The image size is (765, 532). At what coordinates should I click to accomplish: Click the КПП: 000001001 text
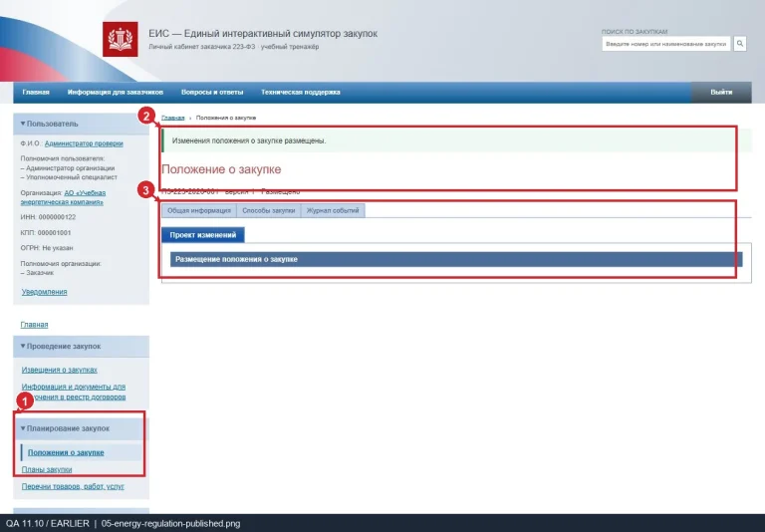pos(46,233)
